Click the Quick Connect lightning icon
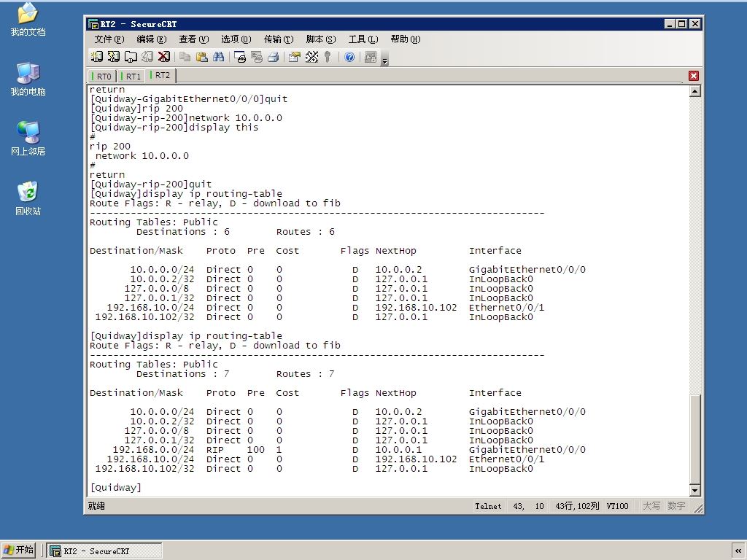Viewport: 747px width, 560px height. (x=114, y=57)
